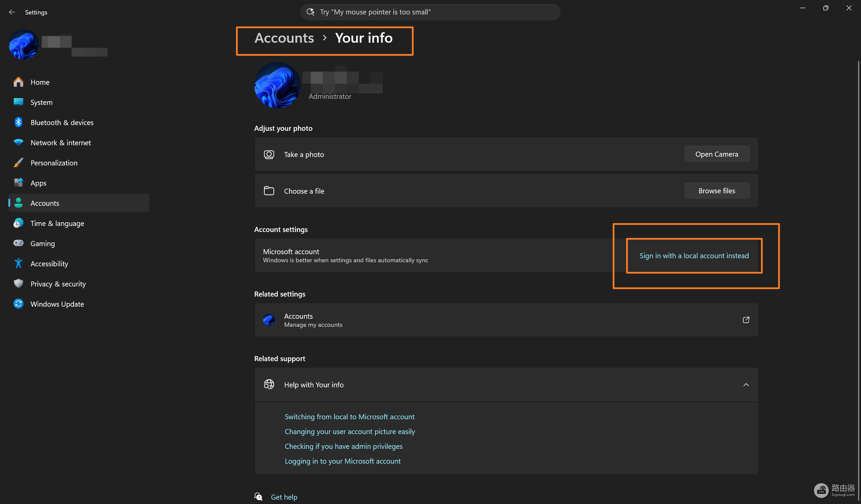The image size is (861, 504).
Task: Open Checking if you have admin privileges
Action: (x=344, y=446)
